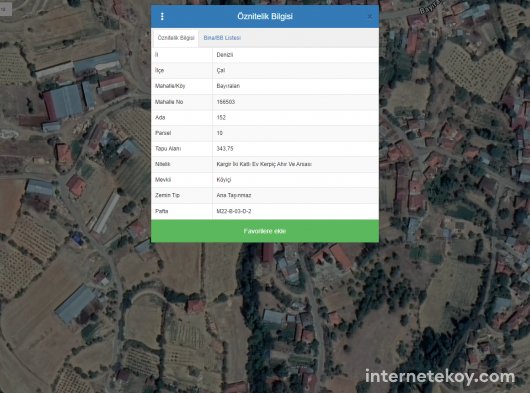Screen dimensions: 530x393
Task: Click the Öznitelik Bilgisi header title
Action: (x=265, y=16)
